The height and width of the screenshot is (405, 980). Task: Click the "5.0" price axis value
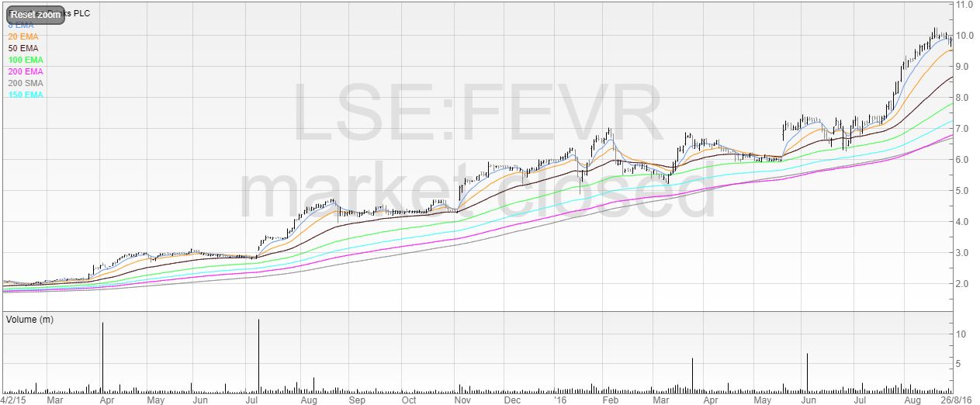click(x=964, y=191)
